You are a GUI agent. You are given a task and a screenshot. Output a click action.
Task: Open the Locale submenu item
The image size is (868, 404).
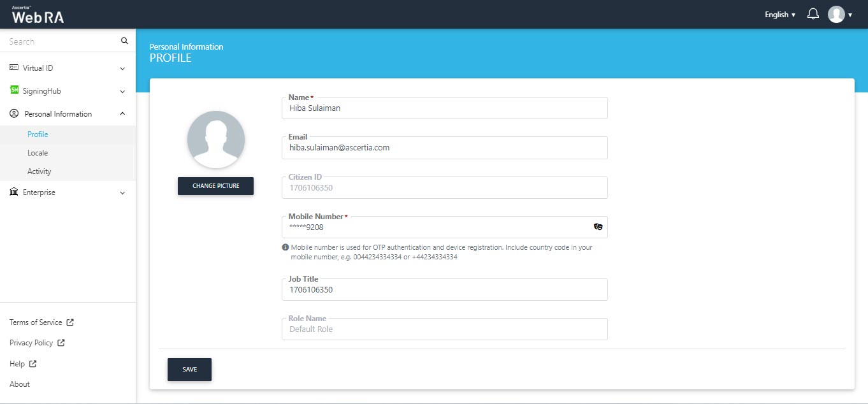[x=38, y=153]
